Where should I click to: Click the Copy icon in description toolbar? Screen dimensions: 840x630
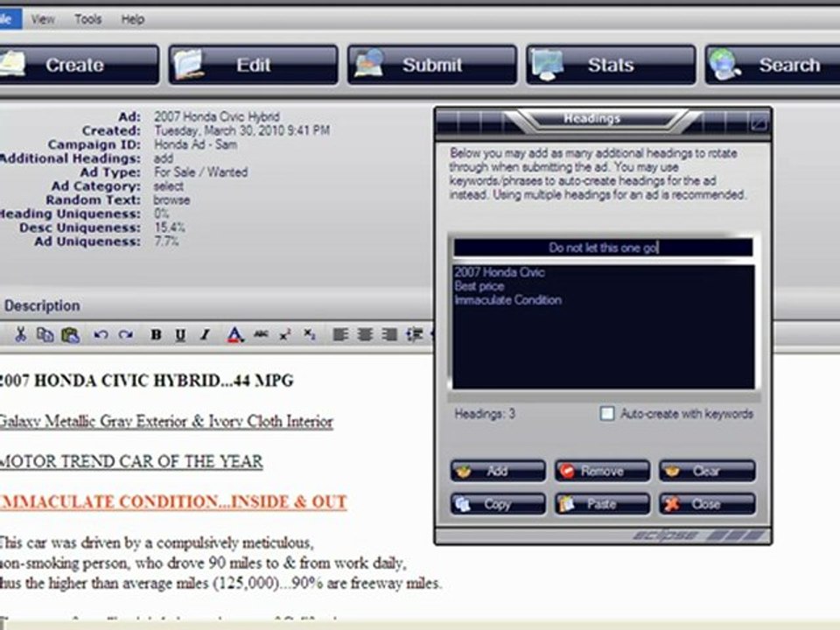pyautogui.click(x=45, y=335)
